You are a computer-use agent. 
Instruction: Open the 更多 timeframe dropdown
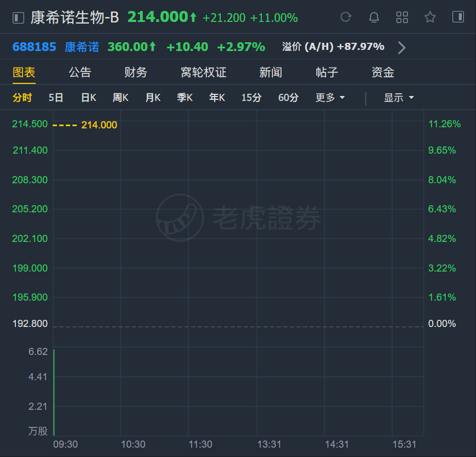(330, 98)
